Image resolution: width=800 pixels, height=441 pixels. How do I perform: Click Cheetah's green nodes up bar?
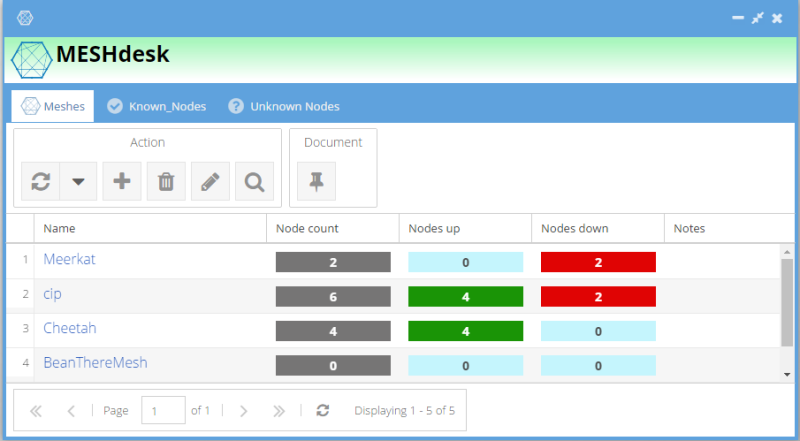pyautogui.click(x=465, y=331)
